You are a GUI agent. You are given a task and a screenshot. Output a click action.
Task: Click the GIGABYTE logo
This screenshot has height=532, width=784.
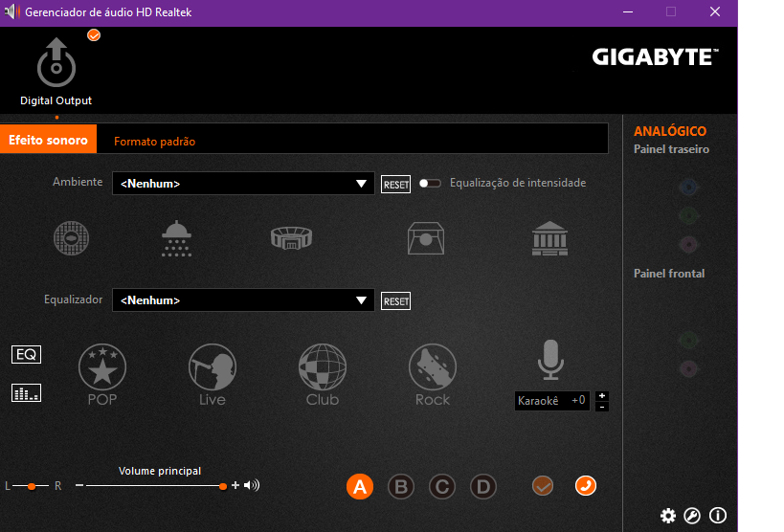click(x=656, y=57)
